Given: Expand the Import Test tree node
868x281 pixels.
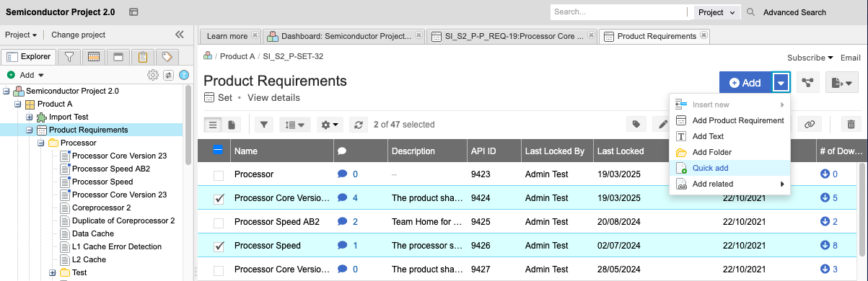Looking at the screenshot, I should tap(30, 117).
